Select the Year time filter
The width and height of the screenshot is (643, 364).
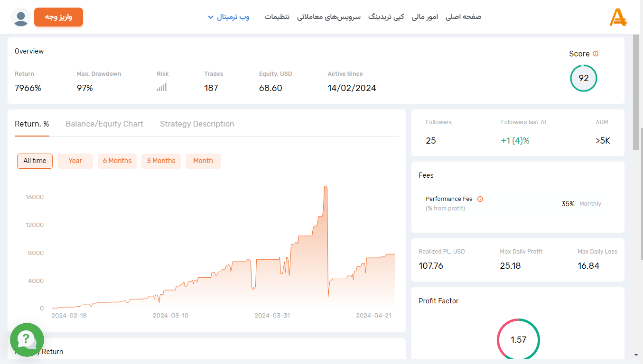(x=75, y=161)
